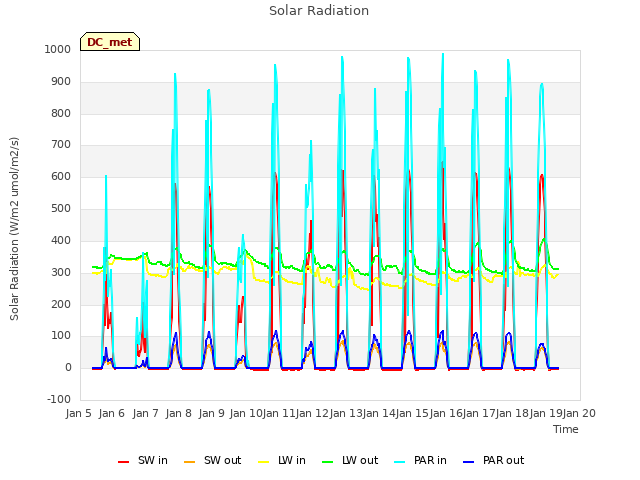Click the 100 y-axis tick label

point(61,336)
